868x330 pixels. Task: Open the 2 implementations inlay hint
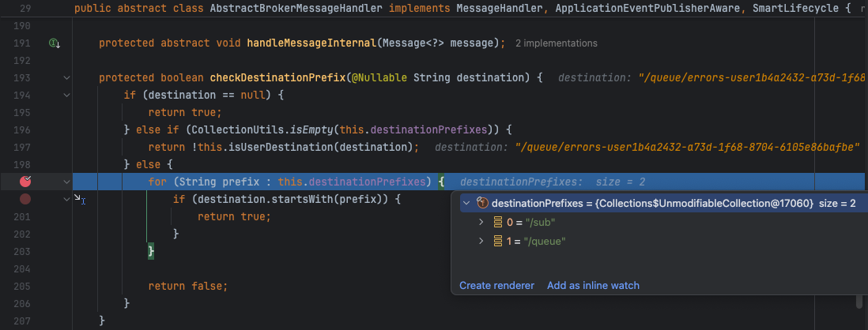pos(557,43)
